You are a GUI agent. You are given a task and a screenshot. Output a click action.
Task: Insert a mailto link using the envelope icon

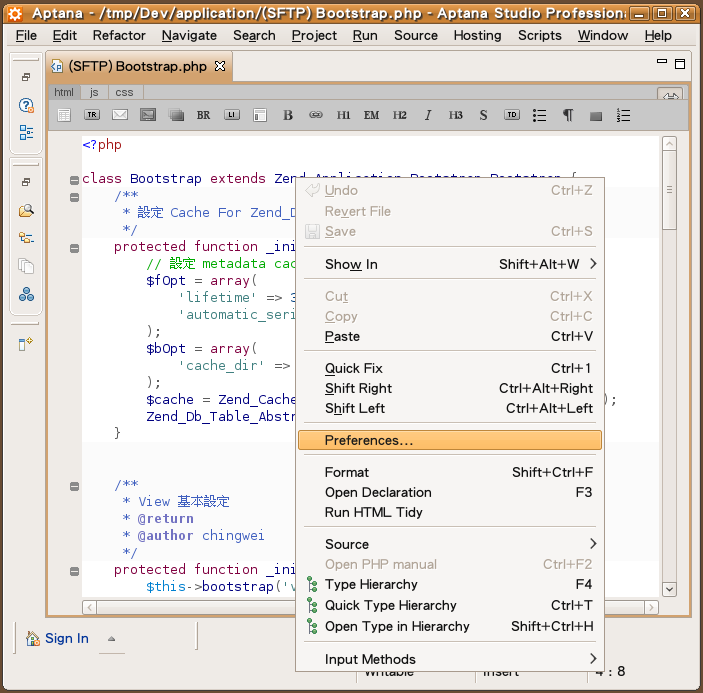pos(120,115)
